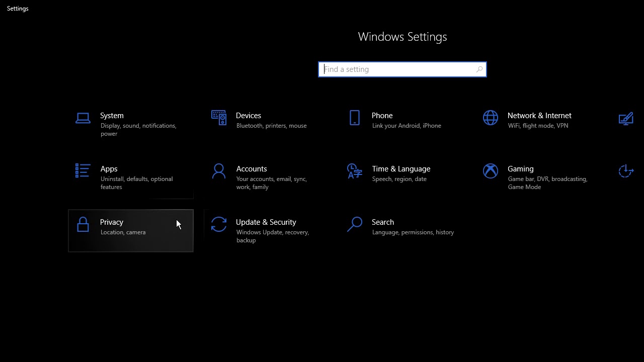Click 'Your accounts, email, sync, work, family'

(x=272, y=183)
